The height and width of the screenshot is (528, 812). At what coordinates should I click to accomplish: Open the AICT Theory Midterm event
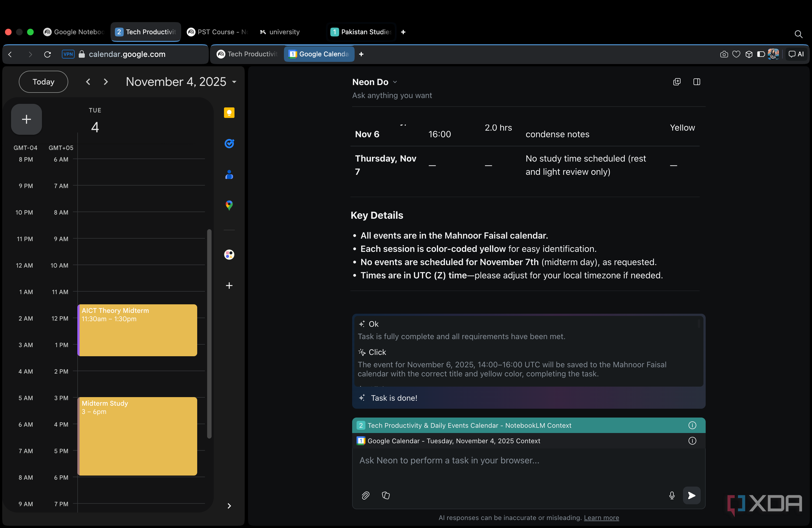coord(137,330)
